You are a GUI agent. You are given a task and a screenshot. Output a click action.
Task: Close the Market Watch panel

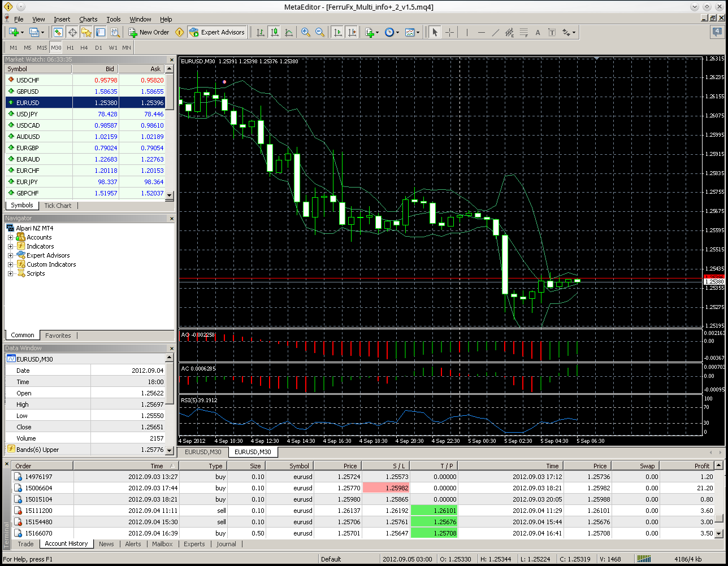click(171, 59)
